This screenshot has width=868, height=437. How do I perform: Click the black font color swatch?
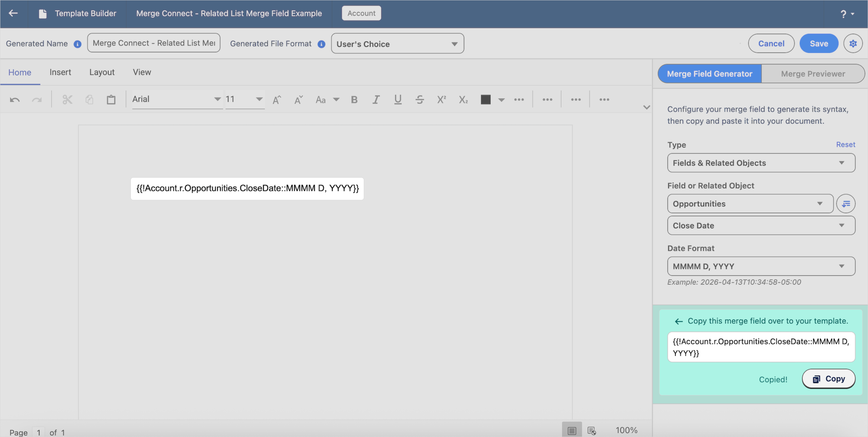tap(485, 100)
